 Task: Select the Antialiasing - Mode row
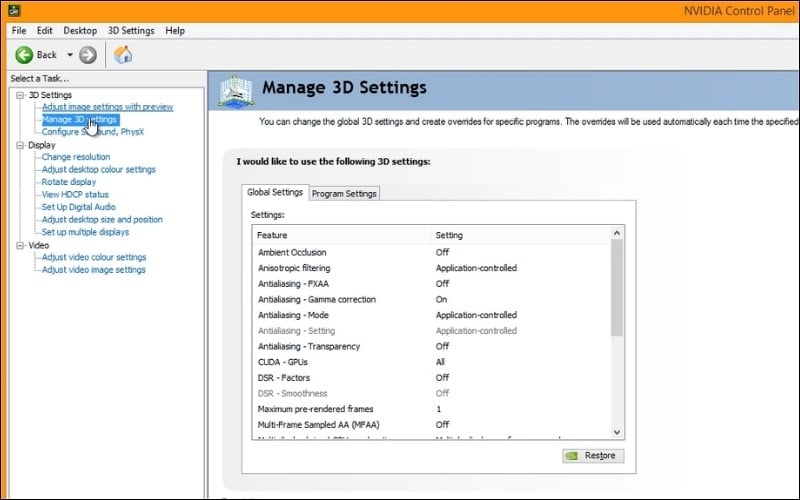(x=432, y=315)
